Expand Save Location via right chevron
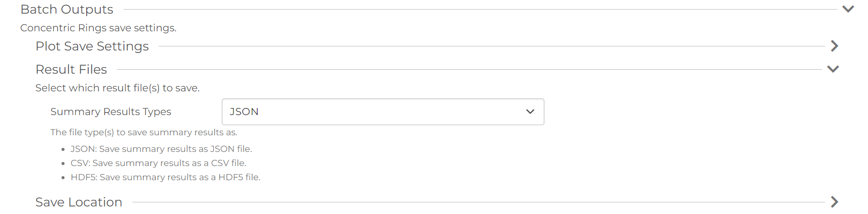This screenshot has height=214, width=868. click(x=835, y=202)
